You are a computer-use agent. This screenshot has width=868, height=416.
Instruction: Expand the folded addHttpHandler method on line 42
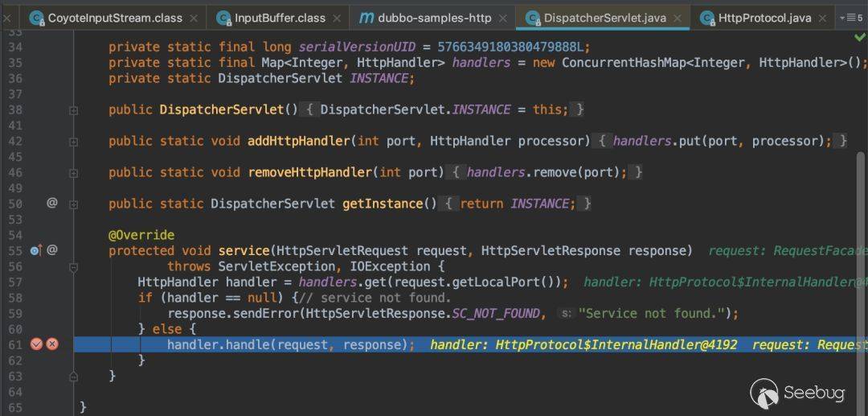tap(74, 142)
